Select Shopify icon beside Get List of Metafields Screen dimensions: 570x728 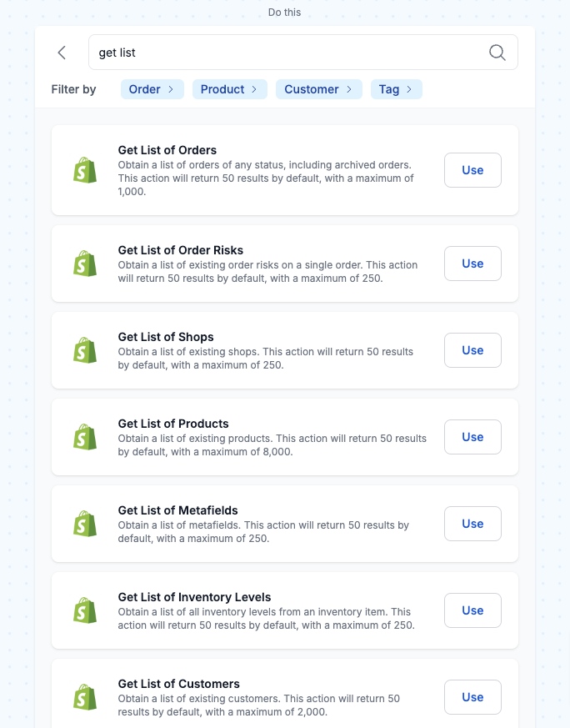tap(85, 524)
